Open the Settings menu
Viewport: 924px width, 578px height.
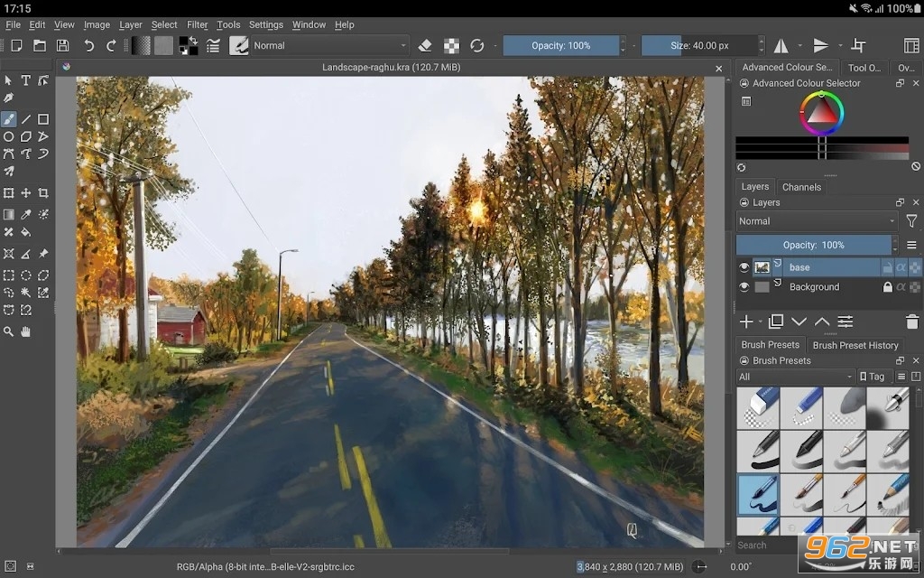266,24
